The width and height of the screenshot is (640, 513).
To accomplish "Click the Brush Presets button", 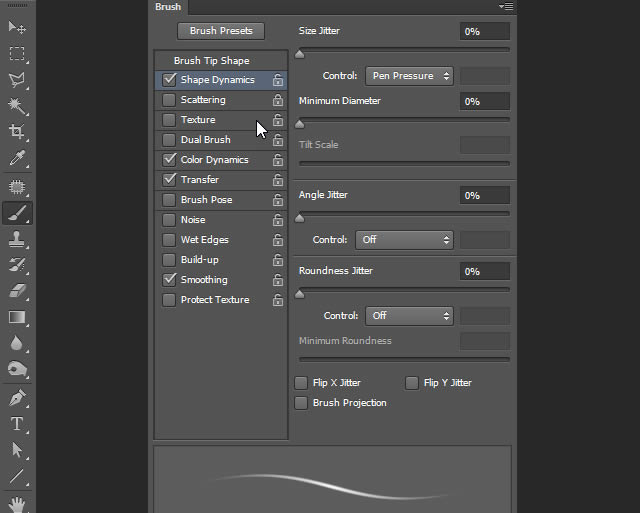I will [x=221, y=31].
